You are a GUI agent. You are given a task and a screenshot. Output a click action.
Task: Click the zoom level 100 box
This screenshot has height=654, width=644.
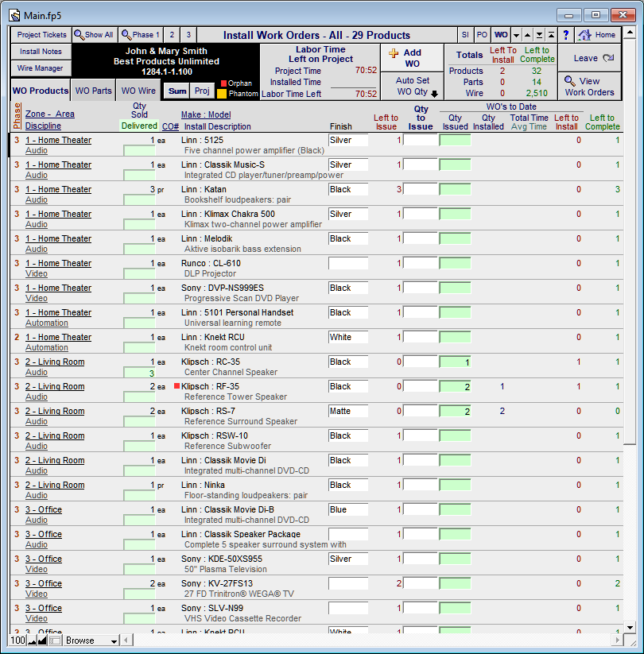pyautogui.click(x=18, y=640)
